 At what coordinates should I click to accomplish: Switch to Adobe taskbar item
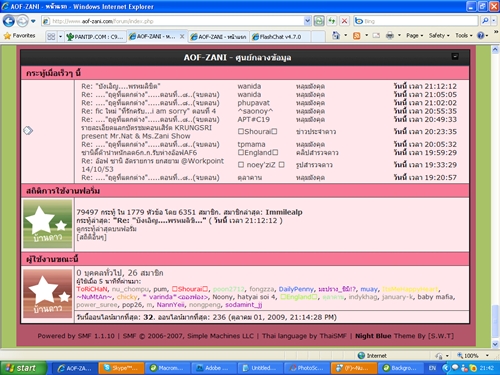tap(214, 368)
